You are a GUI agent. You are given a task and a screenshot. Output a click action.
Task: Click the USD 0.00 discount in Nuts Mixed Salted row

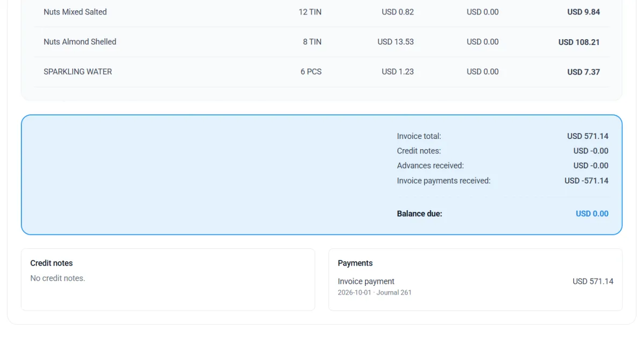tap(482, 12)
